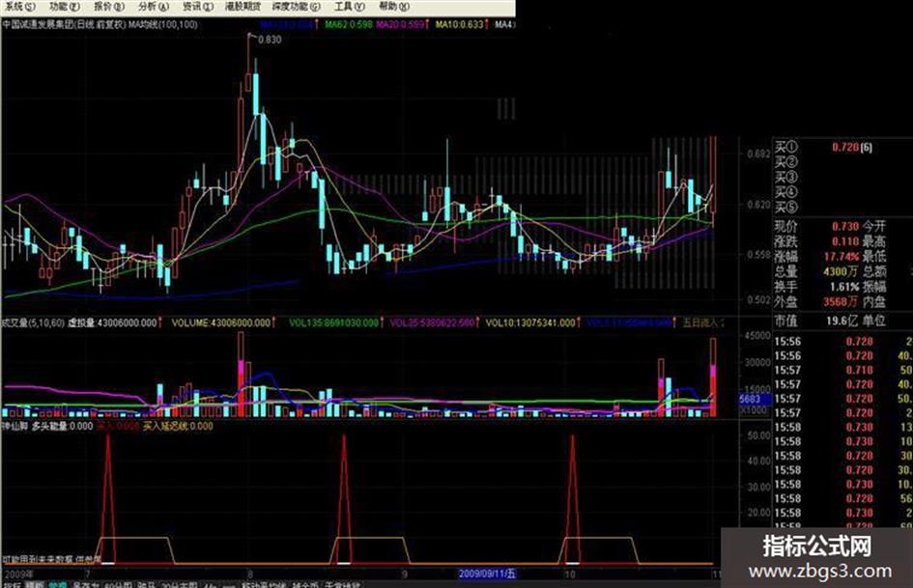The width and height of the screenshot is (913, 588).
Task: Click the VOL10:13075341.000 label
Action: (530, 322)
